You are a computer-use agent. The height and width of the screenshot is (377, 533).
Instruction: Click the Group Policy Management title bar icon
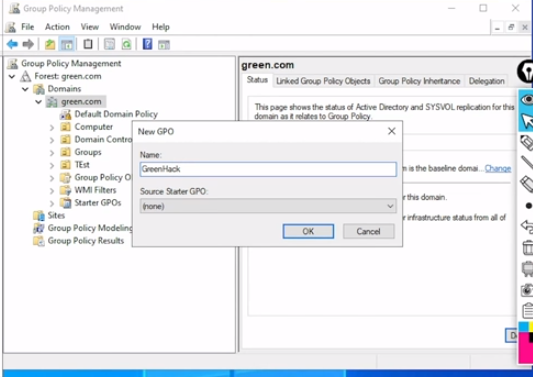click(x=14, y=8)
